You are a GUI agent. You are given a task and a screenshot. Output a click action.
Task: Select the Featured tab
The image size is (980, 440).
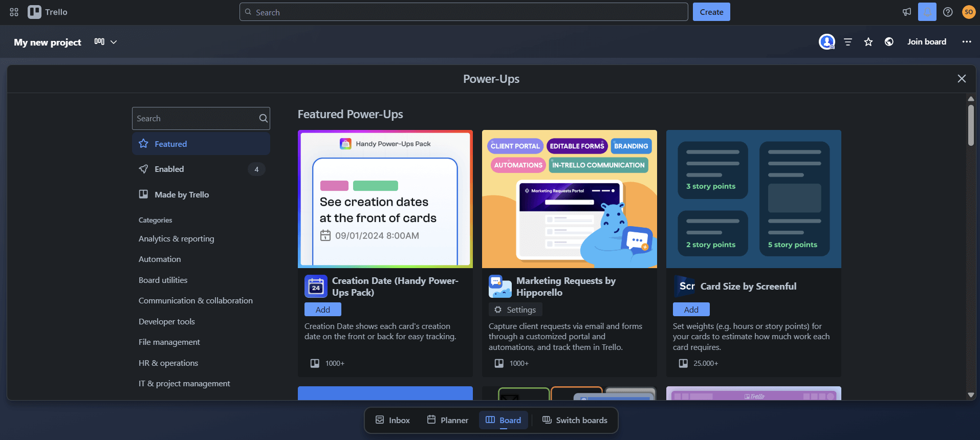201,144
